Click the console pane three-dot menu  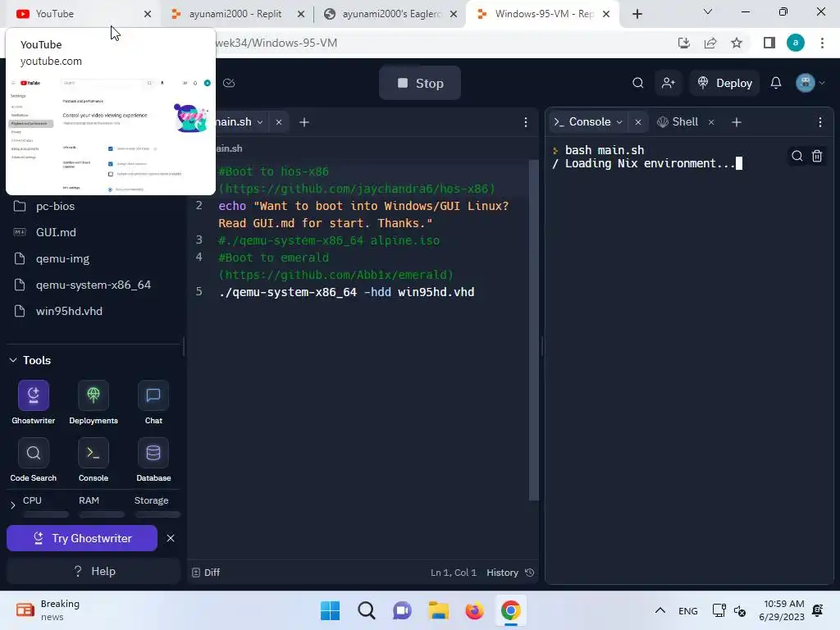click(x=819, y=122)
